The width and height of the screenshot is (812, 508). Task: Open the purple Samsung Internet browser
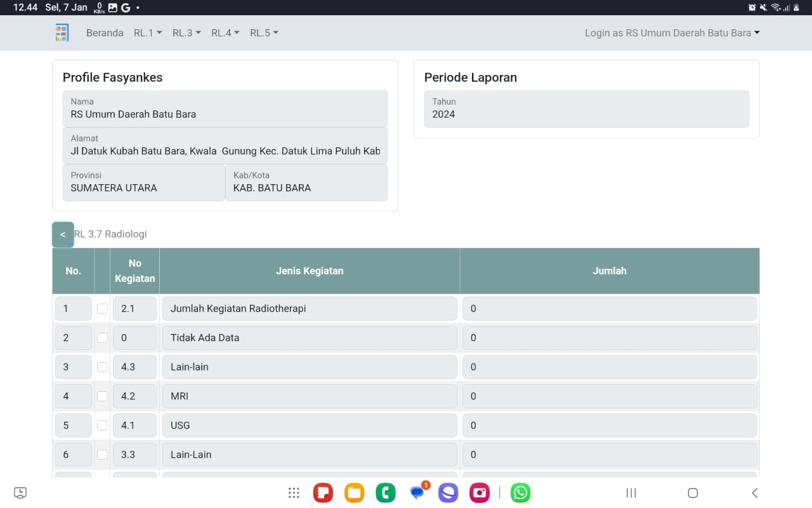(x=449, y=493)
